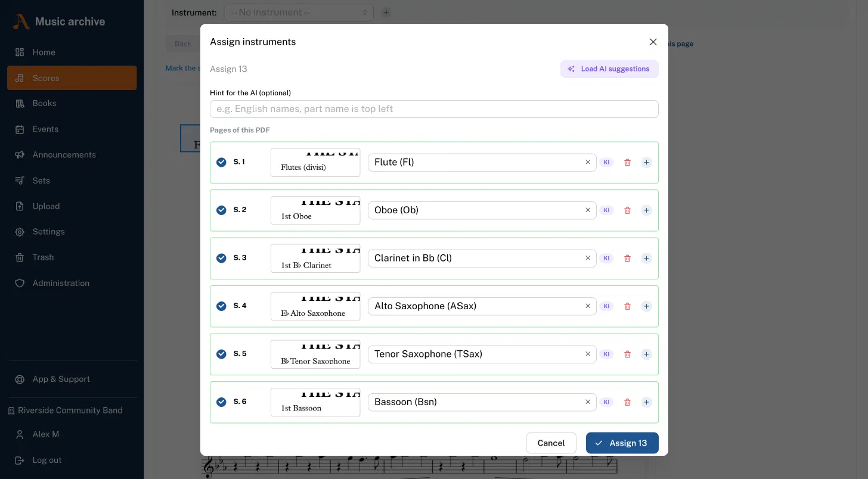Uncheck the S. 5 page checkbox
868x479 pixels.
click(x=221, y=354)
